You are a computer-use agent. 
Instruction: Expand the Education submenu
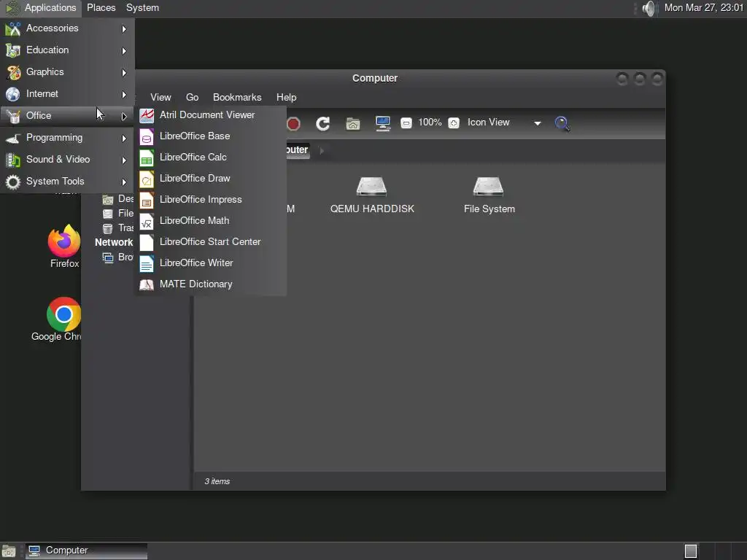click(67, 50)
